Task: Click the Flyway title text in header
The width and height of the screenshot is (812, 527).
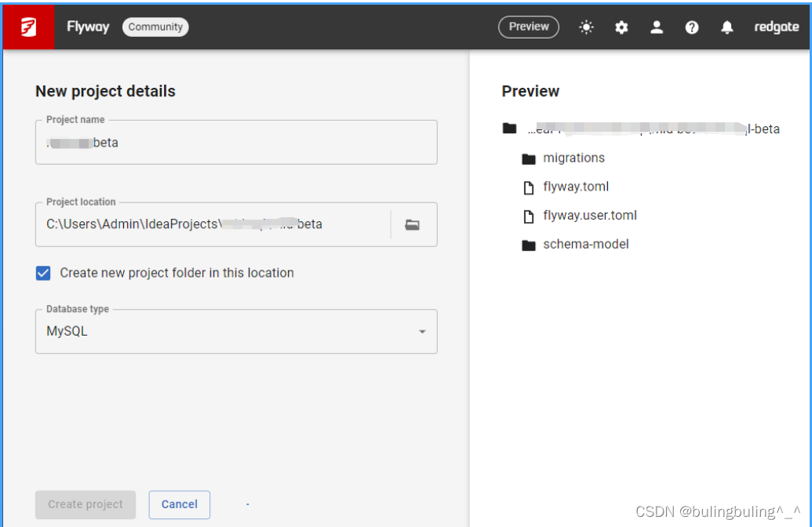Action: pyautogui.click(x=88, y=27)
